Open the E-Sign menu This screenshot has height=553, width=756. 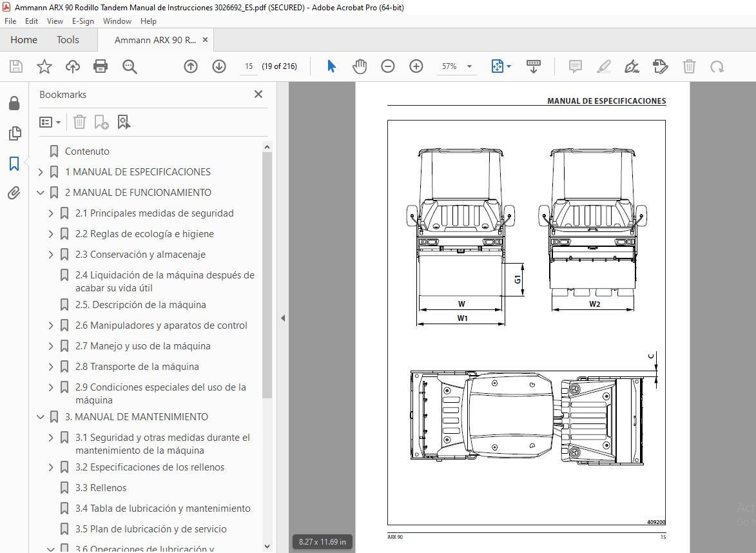(83, 21)
